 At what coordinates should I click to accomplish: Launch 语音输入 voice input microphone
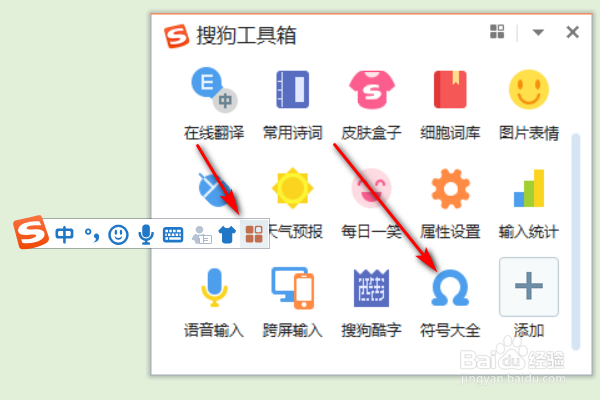click(214, 287)
